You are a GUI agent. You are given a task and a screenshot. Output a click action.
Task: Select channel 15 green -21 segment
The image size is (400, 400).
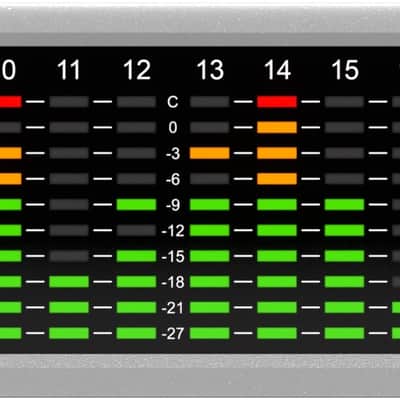pos(344,307)
